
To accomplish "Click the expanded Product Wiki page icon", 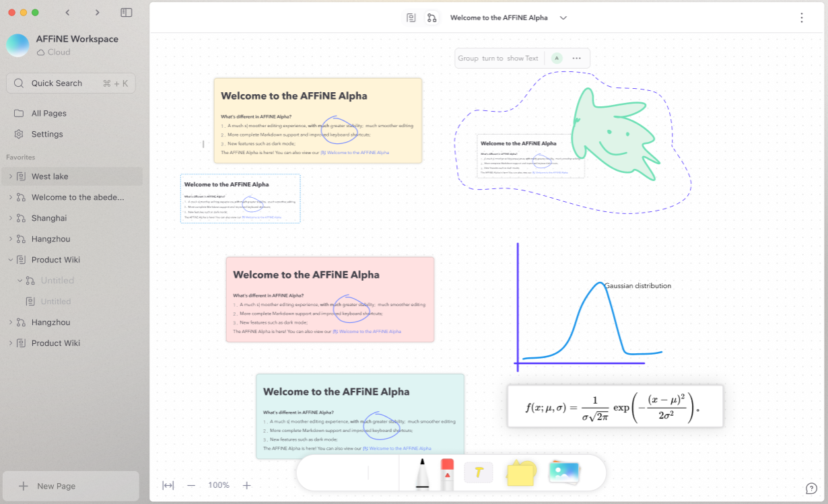I will pos(21,260).
